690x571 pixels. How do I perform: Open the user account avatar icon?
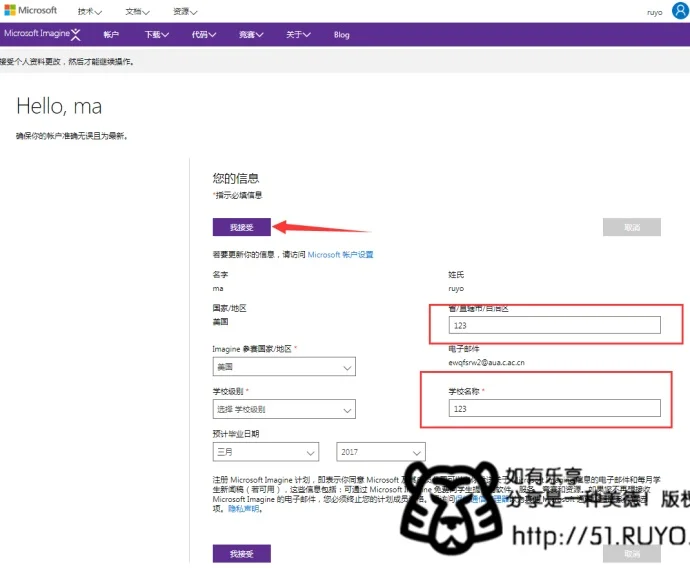pos(680,11)
